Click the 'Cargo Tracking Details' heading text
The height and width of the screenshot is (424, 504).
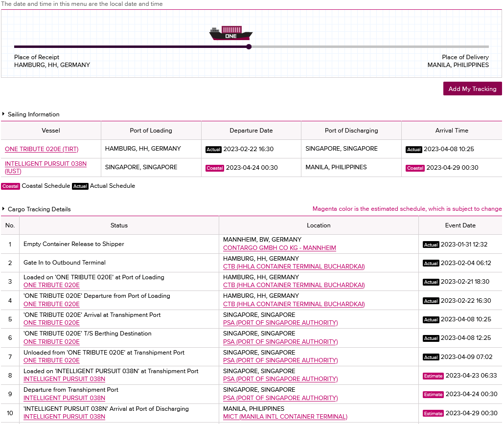click(x=39, y=209)
